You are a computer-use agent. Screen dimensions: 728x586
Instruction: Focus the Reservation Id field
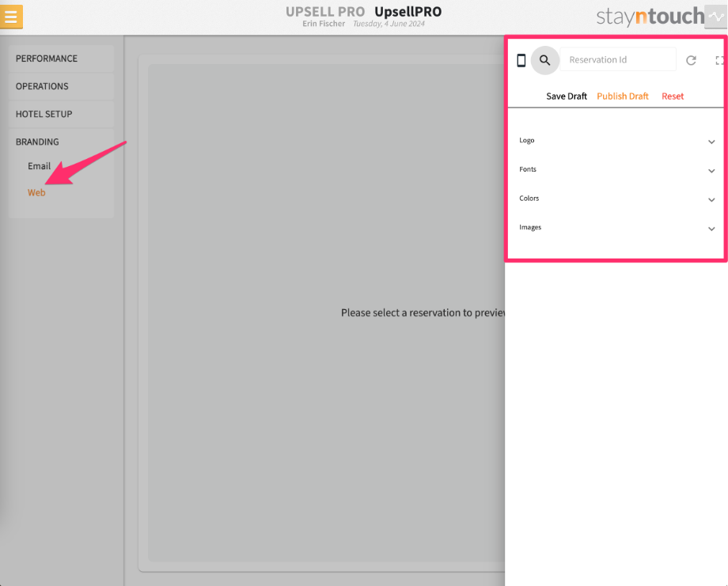pyautogui.click(x=618, y=59)
